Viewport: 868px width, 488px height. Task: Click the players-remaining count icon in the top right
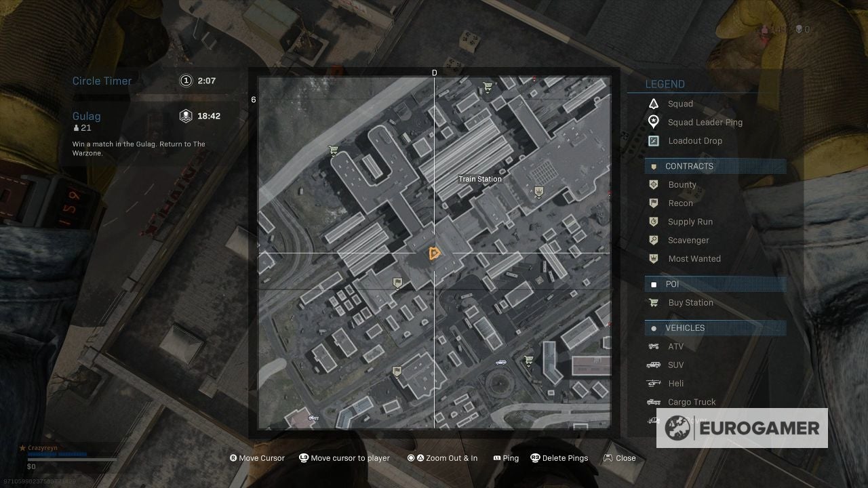(765, 29)
